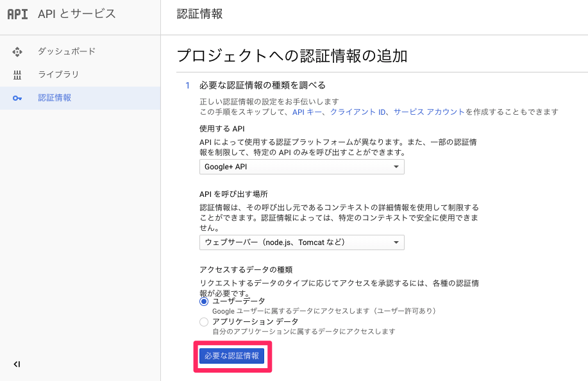Follow the クライアント ID link
Screen dimensions: 588x381
coord(358,112)
